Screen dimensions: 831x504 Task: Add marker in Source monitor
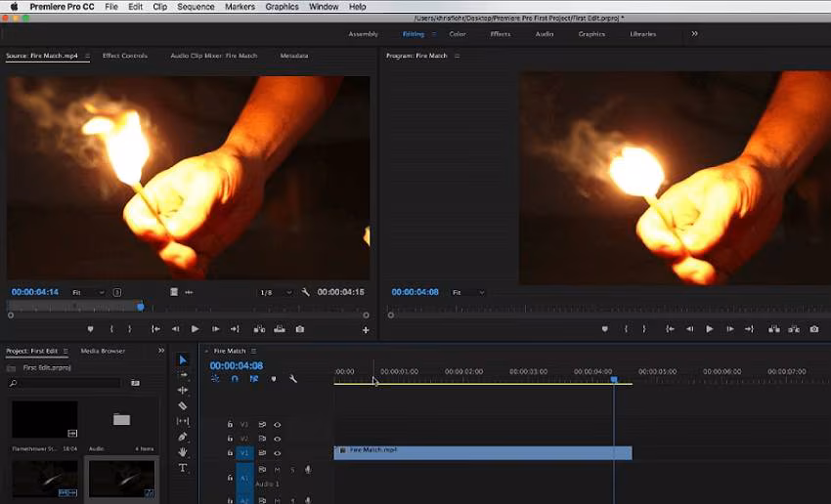point(90,329)
